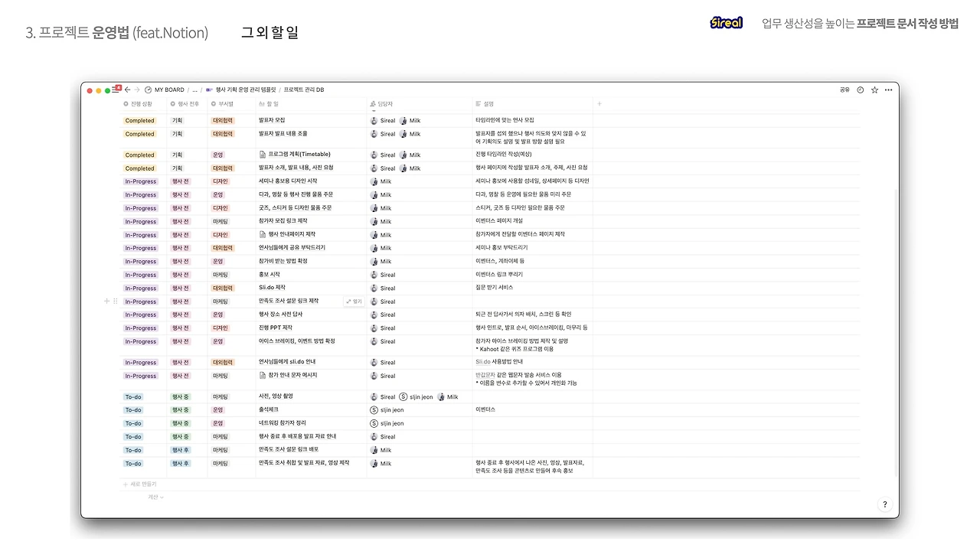Go forward with the right arrow
This screenshot has width=980, height=551.
137,90
